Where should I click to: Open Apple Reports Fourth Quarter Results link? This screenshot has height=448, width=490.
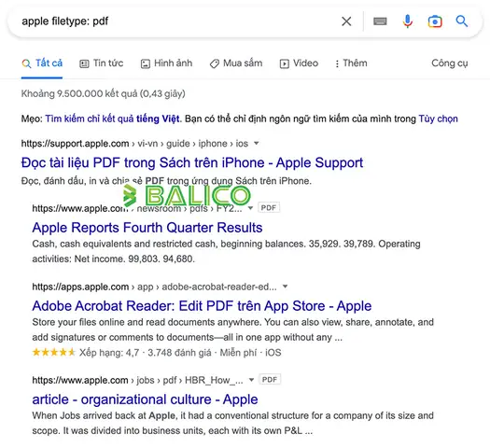pos(147,228)
